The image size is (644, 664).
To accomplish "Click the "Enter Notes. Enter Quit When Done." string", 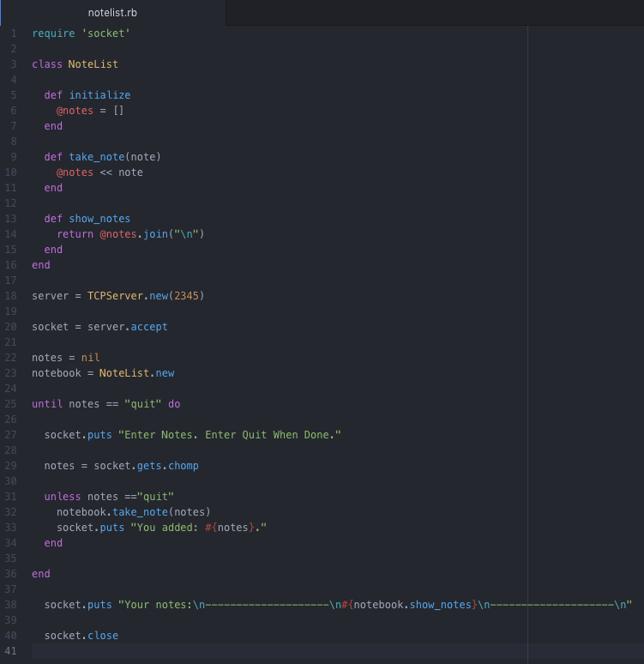I will (230, 435).
